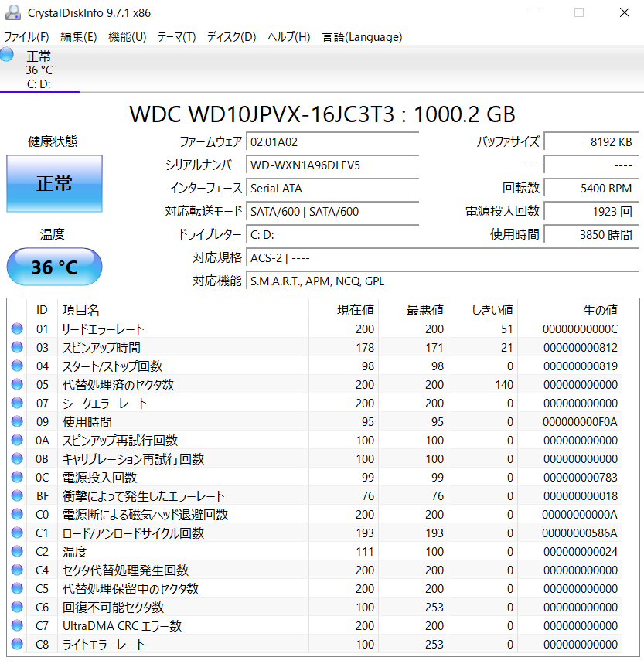Open the 機能(U) menu

click(x=128, y=37)
